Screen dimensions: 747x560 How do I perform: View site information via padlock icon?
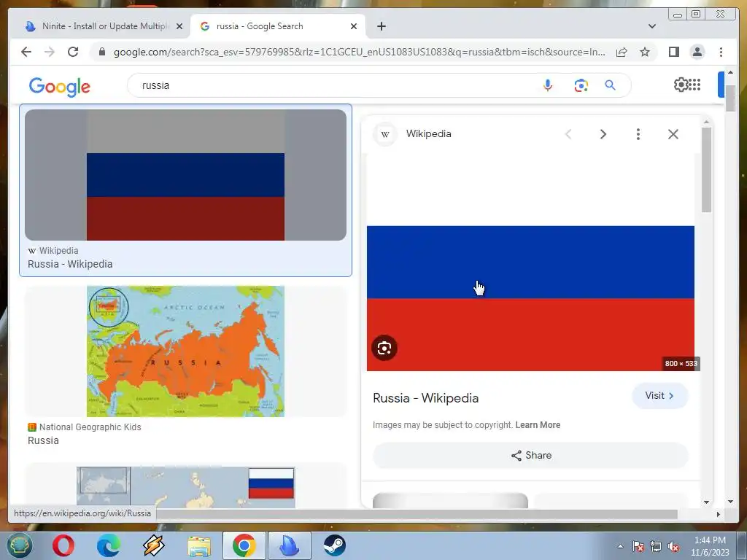pyautogui.click(x=102, y=52)
